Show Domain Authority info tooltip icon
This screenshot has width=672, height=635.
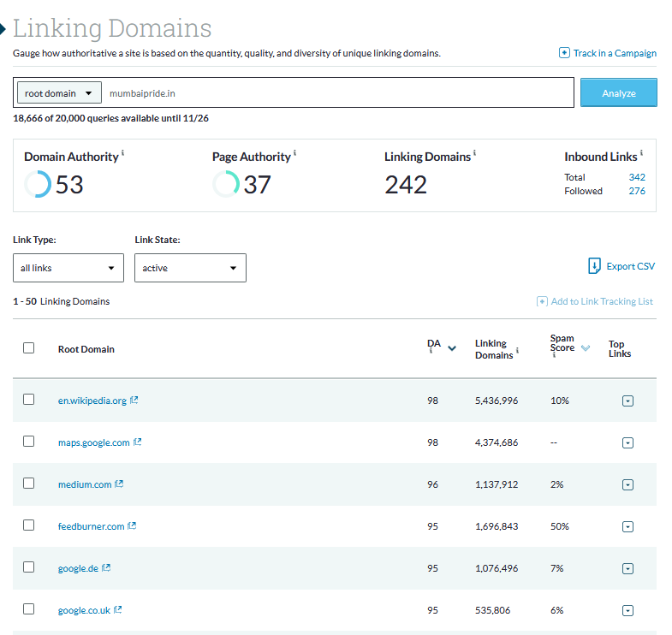pos(122,152)
